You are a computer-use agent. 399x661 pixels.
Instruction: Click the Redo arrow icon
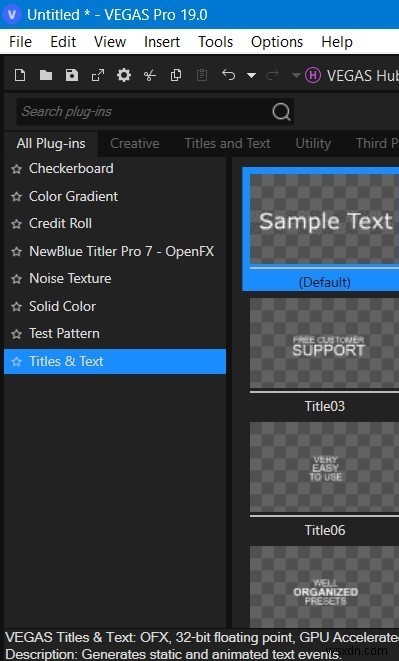click(272, 75)
